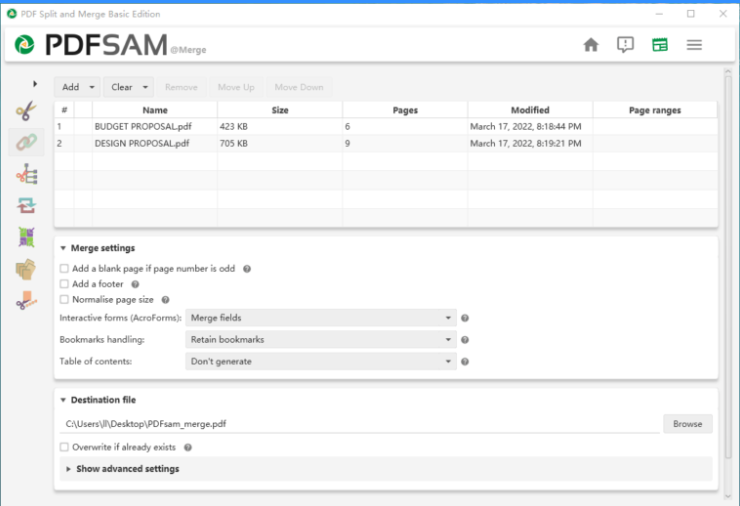Sort by the Pages column header
The height and width of the screenshot is (506, 740).
[x=405, y=110]
